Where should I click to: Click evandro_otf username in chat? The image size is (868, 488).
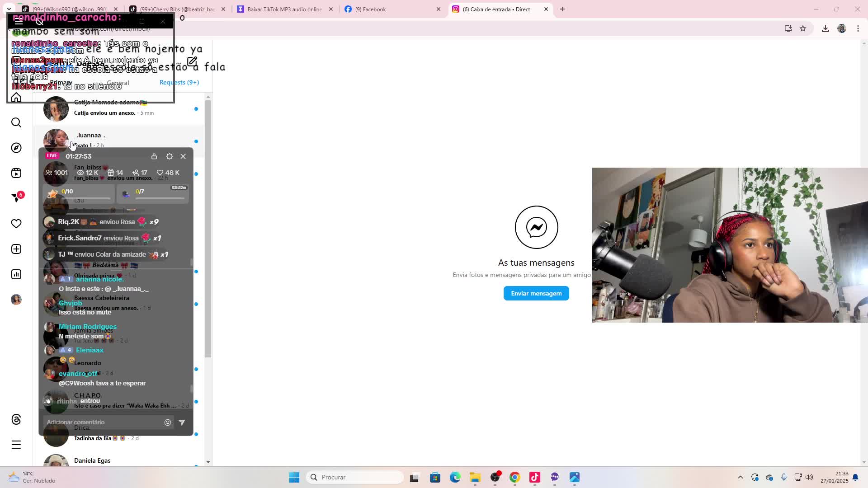[78, 374]
